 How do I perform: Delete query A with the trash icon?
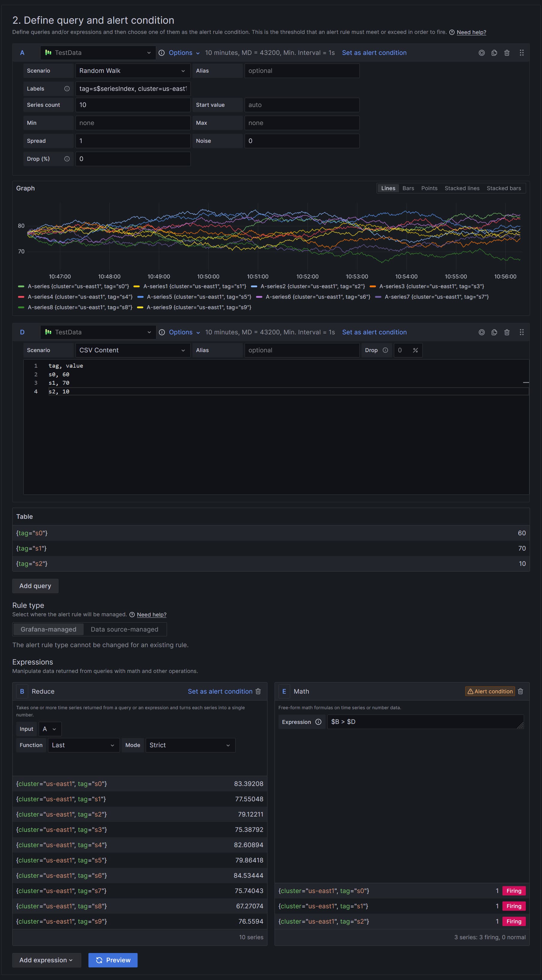[x=507, y=53]
